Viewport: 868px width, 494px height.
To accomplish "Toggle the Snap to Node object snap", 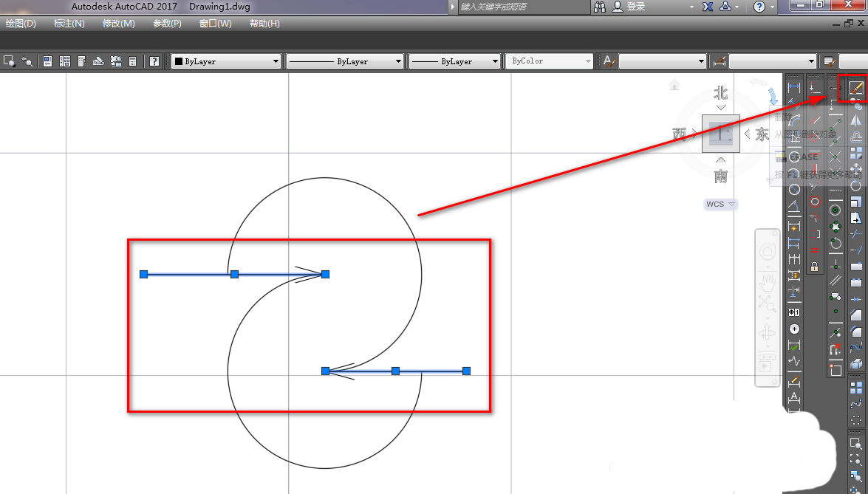I will coord(835,312).
